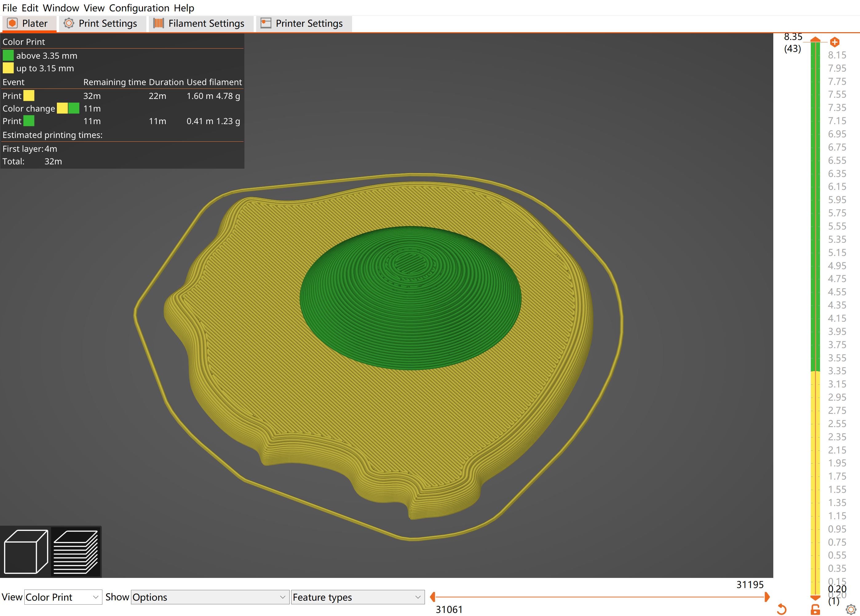Click the green dome on the 3D model

click(410, 298)
